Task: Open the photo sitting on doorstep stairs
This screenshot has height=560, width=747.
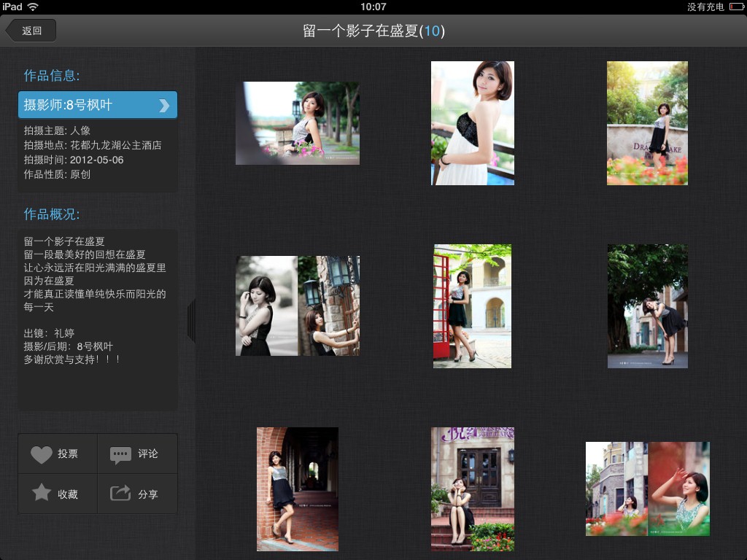Action: coord(472,489)
